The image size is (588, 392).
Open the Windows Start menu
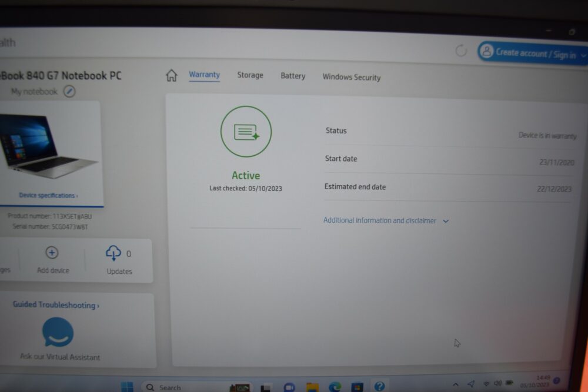pos(127,387)
